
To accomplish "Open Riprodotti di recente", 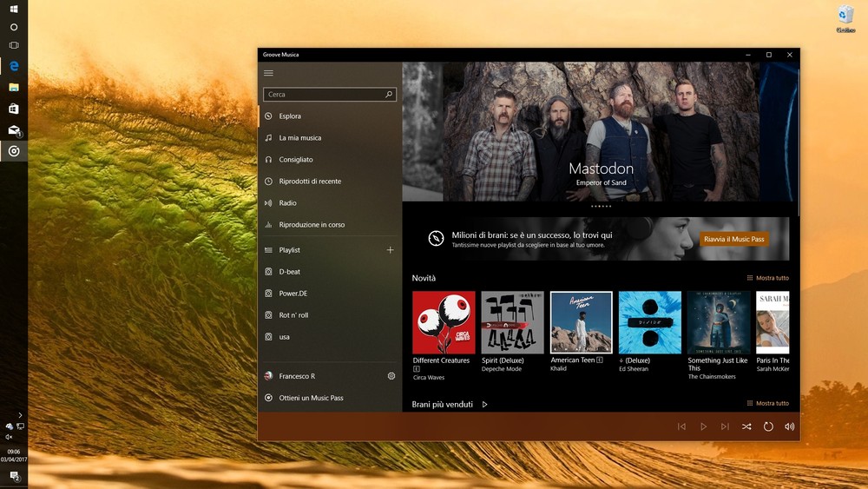I will pyautogui.click(x=329, y=181).
